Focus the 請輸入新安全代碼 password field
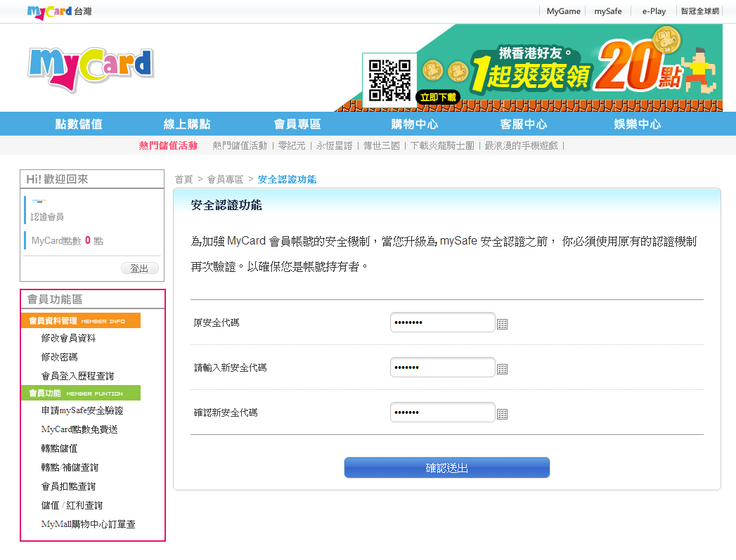Viewport: 736px width, 560px height. (x=443, y=367)
